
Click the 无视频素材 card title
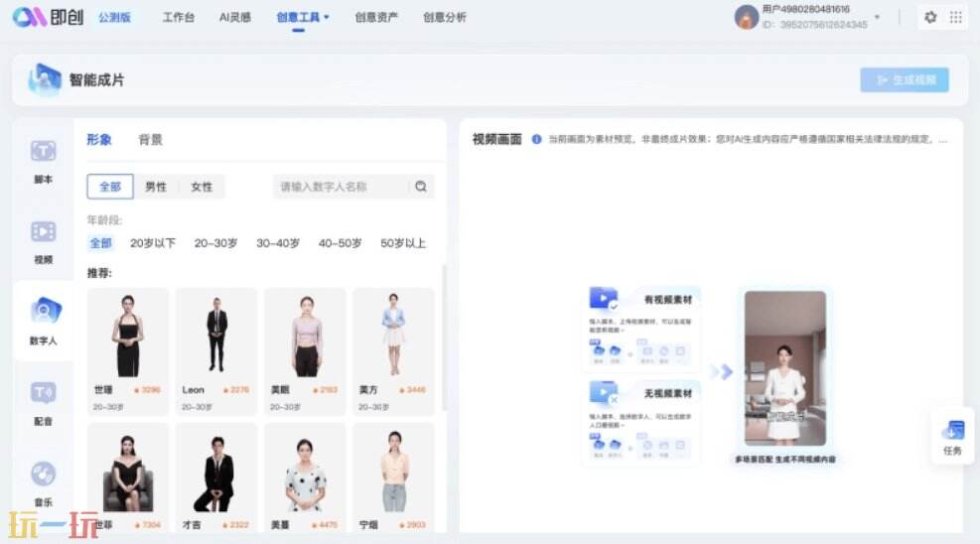[x=668, y=393]
